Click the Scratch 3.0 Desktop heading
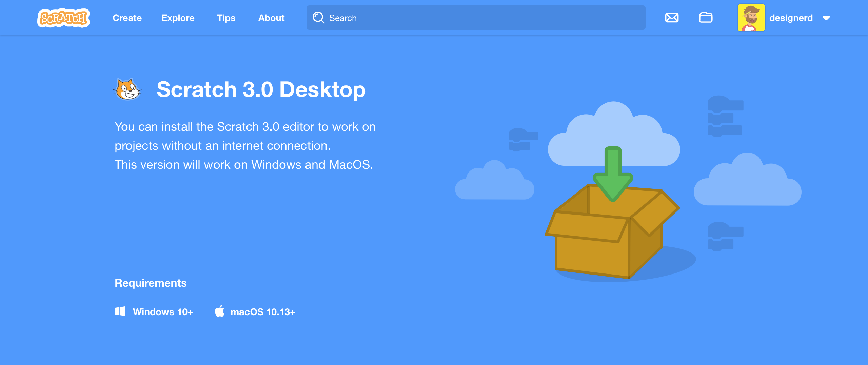The height and width of the screenshot is (365, 868). pyautogui.click(x=261, y=89)
